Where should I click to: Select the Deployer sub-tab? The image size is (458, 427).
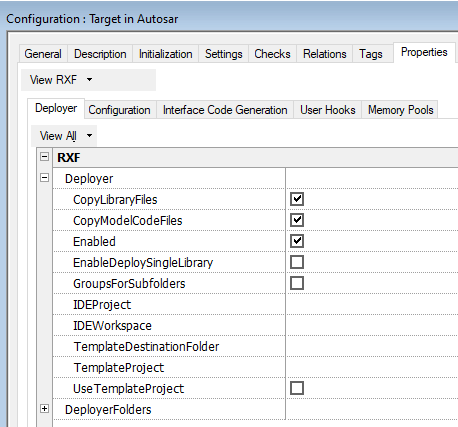click(x=56, y=108)
